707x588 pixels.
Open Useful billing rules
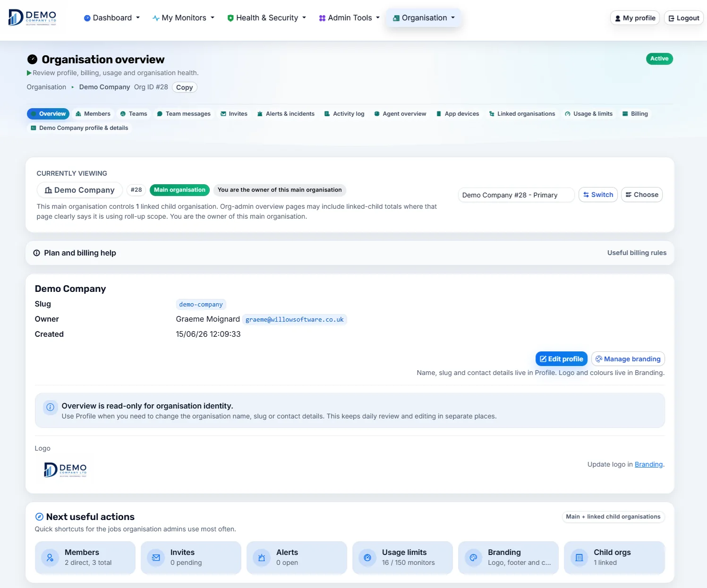pos(637,253)
